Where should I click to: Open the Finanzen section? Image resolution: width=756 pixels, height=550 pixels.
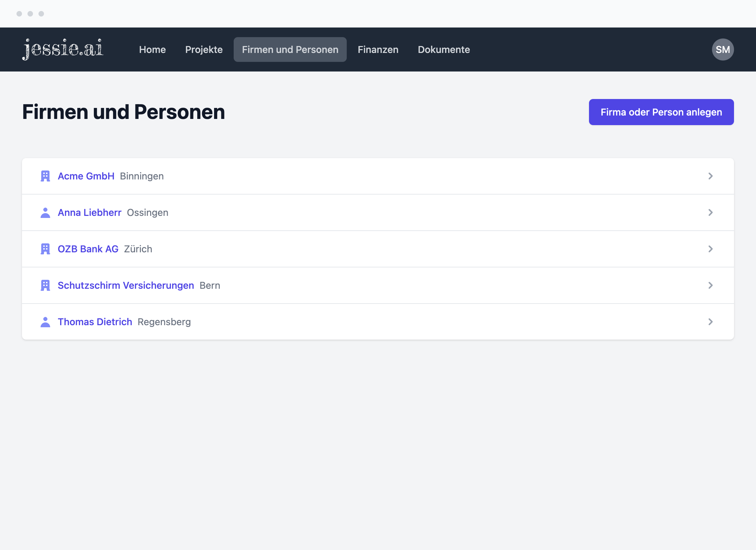click(378, 49)
